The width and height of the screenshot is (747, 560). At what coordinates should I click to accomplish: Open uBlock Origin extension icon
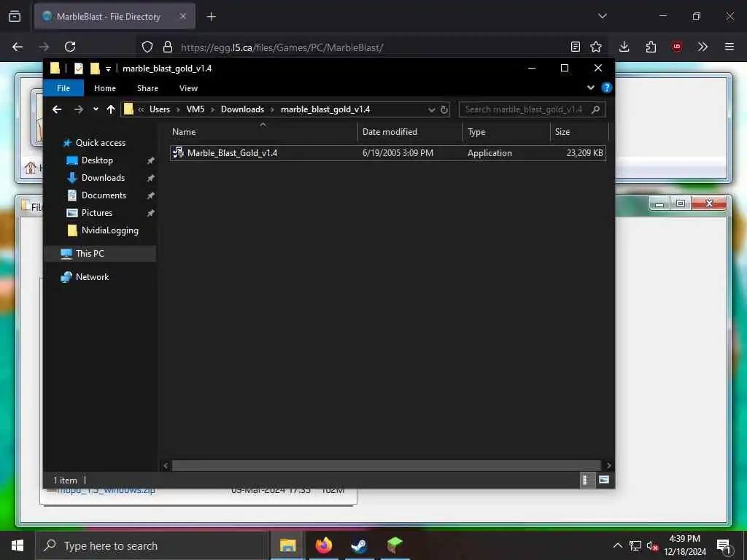(x=677, y=47)
